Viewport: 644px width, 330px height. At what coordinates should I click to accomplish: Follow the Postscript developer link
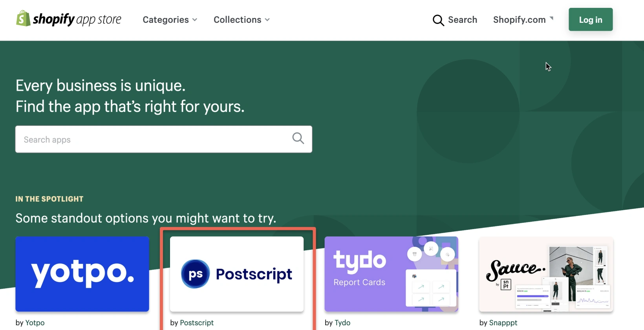tap(197, 323)
